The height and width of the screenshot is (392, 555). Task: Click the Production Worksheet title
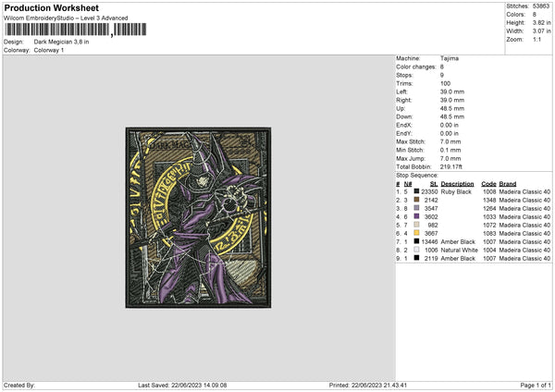[51, 8]
